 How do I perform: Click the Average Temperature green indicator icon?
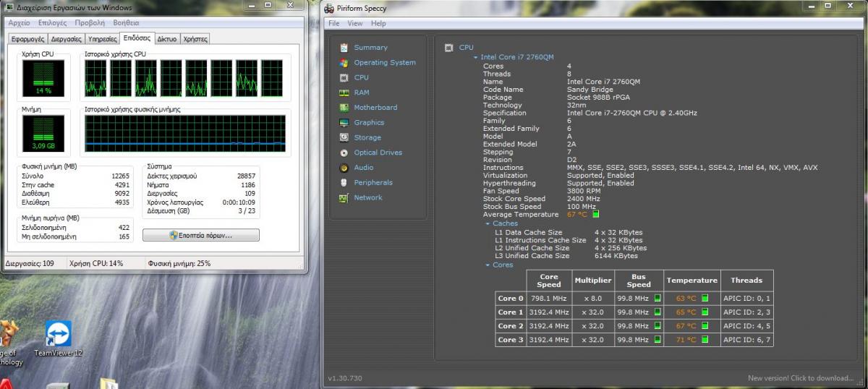tap(596, 215)
